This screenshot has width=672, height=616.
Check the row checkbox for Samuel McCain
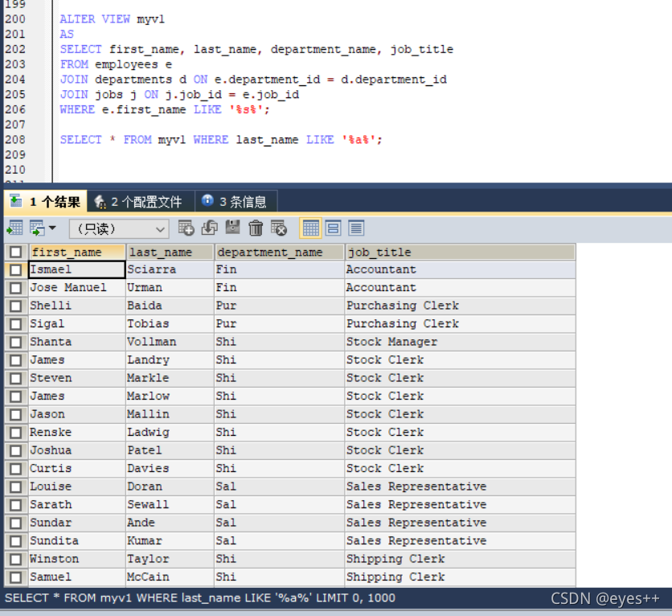tap(16, 577)
